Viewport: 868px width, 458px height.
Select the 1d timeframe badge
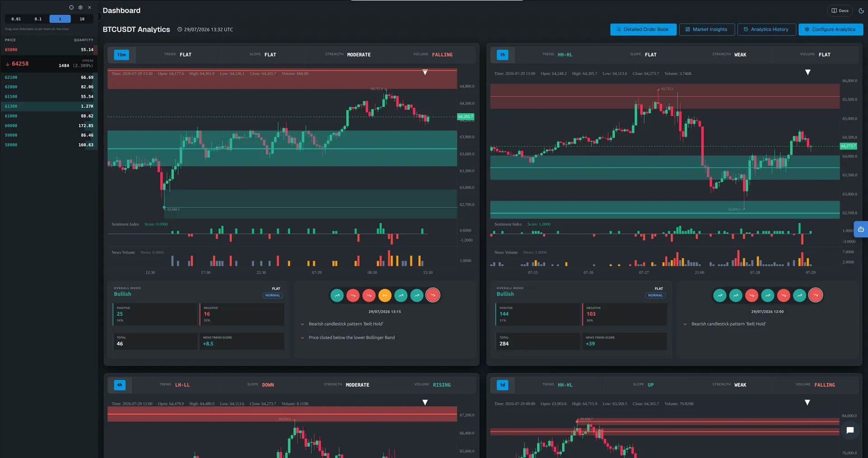pos(502,385)
